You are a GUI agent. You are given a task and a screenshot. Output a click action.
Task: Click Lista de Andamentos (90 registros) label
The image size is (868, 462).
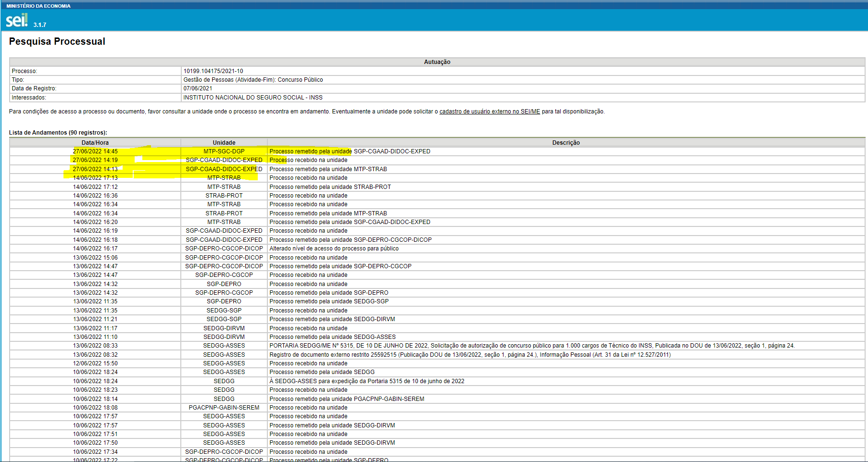(x=58, y=133)
